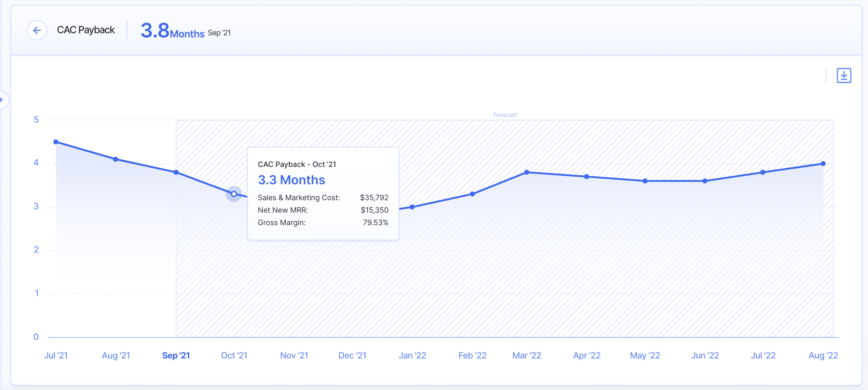Click the Forecast label above chart
The image size is (868, 390).
coord(505,115)
